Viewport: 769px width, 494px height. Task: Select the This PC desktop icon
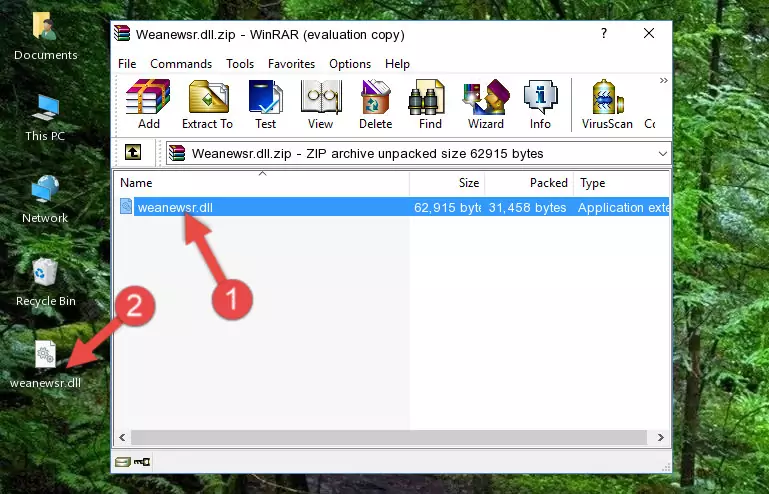(x=45, y=118)
